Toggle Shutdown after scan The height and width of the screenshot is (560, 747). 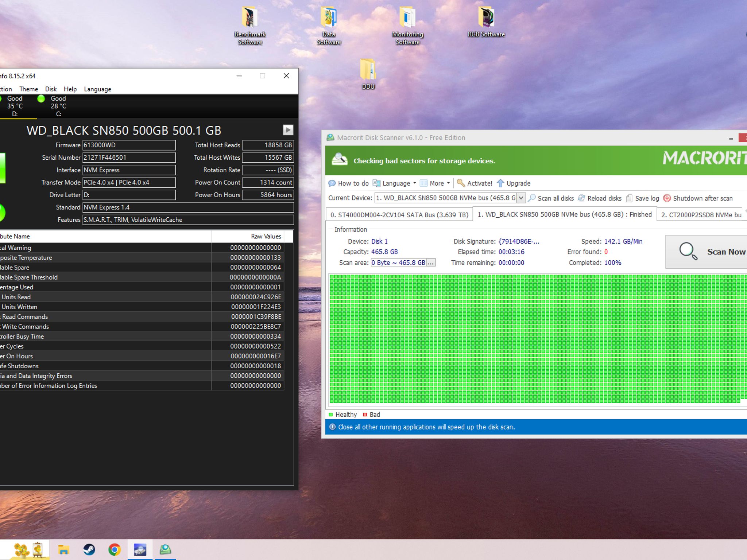(x=698, y=198)
